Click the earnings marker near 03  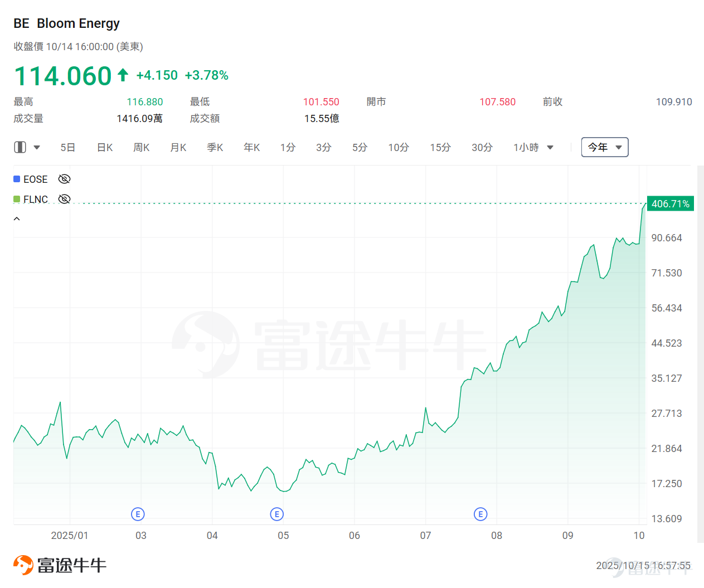(x=138, y=514)
